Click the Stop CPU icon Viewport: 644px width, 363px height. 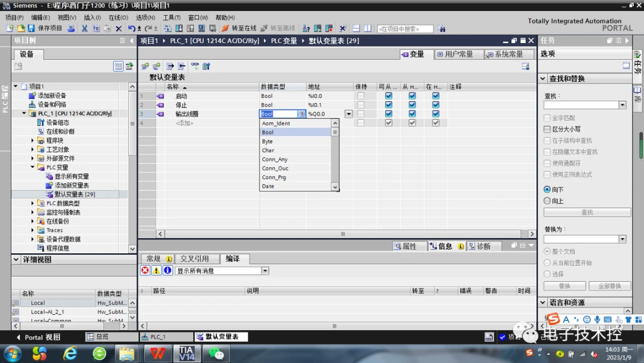[x=329, y=29]
